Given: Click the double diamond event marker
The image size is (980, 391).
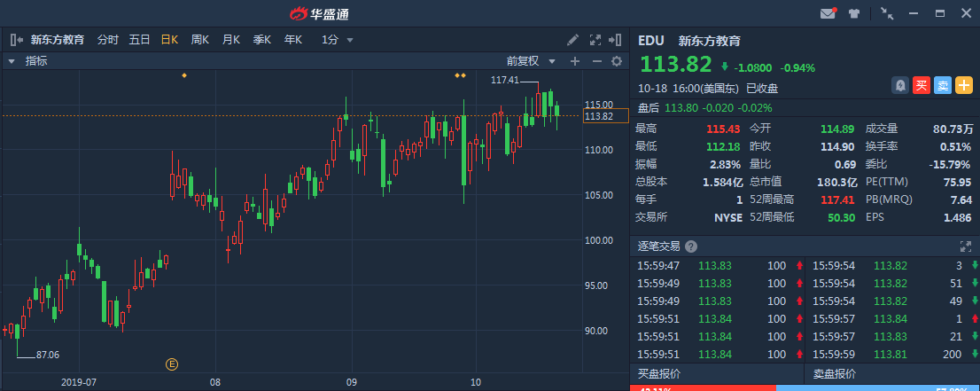Looking at the screenshot, I should point(460,75).
